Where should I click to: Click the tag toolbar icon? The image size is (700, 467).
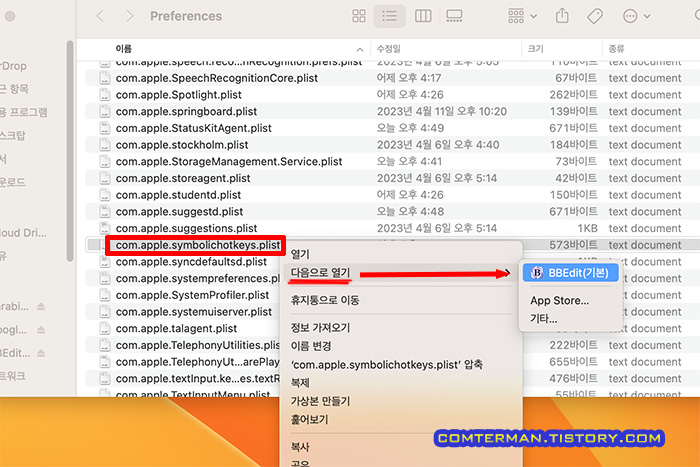pos(595,17)
